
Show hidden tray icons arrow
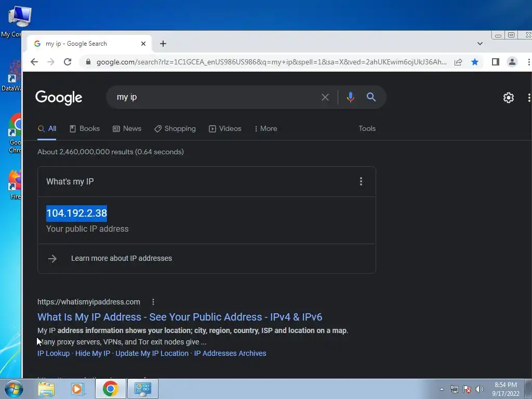tap(442, 389)
